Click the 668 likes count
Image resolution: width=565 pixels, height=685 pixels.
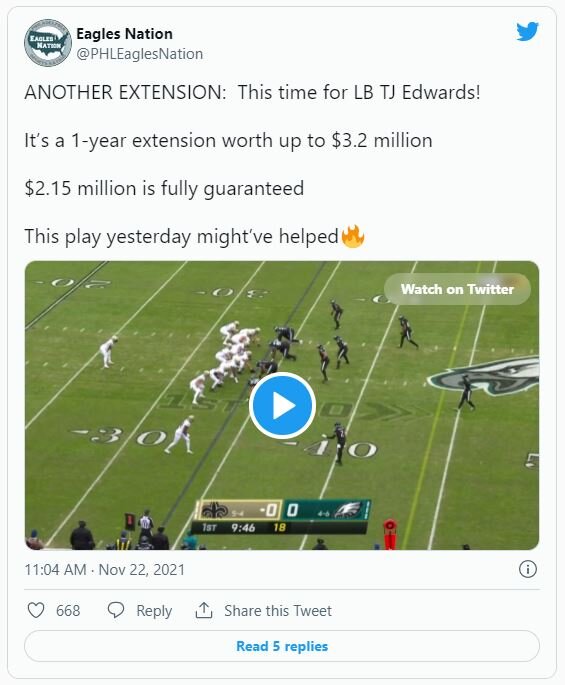pos(68,610)
